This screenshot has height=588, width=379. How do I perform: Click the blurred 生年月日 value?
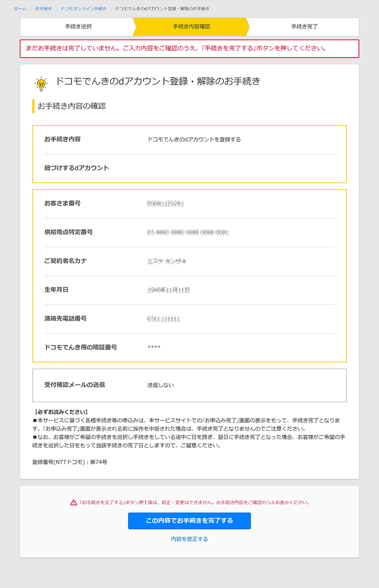[x=168, y=290]
